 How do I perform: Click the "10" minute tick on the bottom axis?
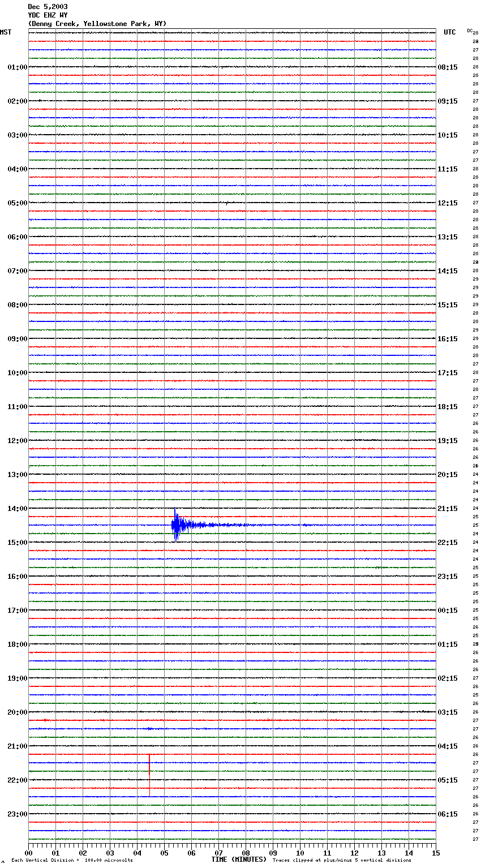coord(300,853)
